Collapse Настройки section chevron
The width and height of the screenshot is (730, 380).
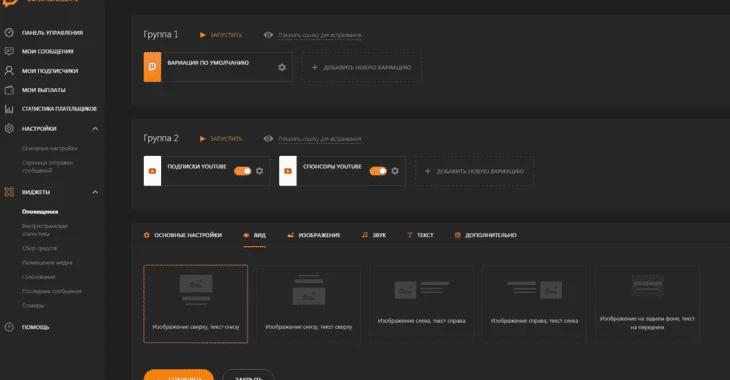tap(95, 129)
